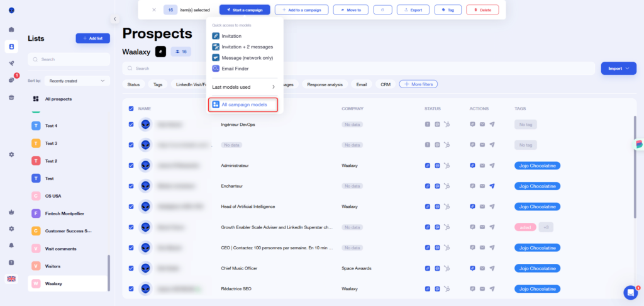644x306 pixels.
Task: Select Message (network only) model
Action: [x=244, y=58]
